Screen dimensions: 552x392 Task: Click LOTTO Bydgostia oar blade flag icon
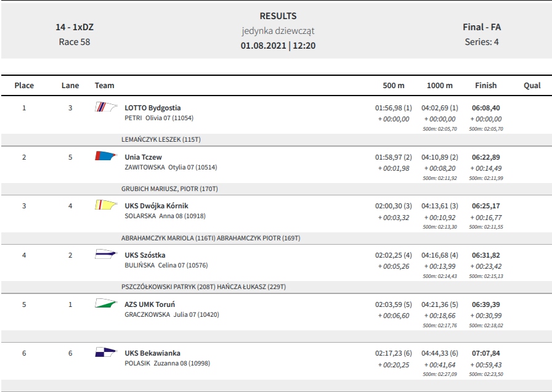(106, 107)
